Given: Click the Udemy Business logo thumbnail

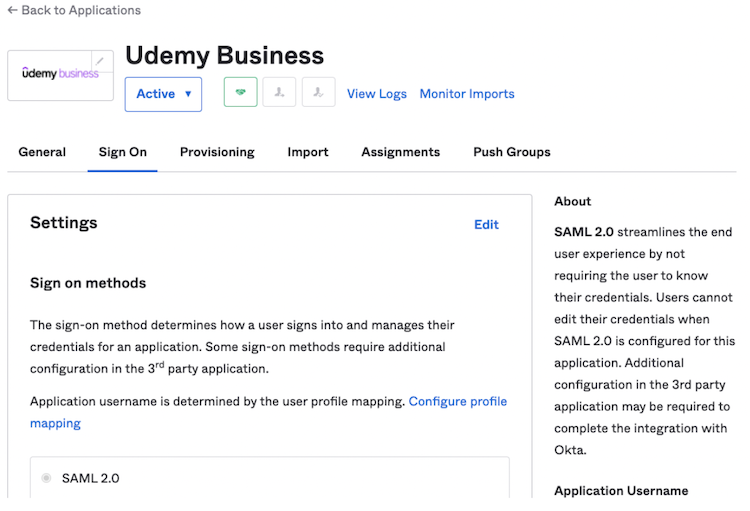Looking at the screenshot, I should pyautogui.click(x=59, y=74).
